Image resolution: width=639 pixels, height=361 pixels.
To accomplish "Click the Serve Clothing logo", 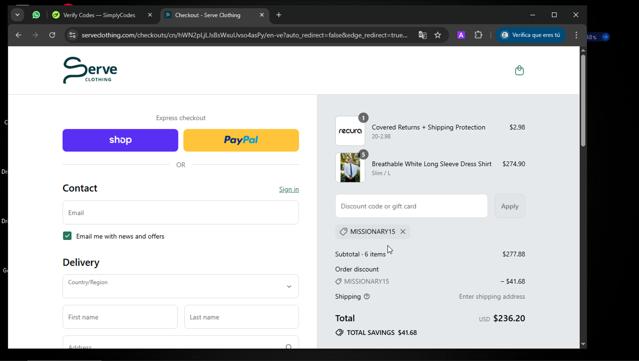I will pyautogui.click(x=90, y=70).
